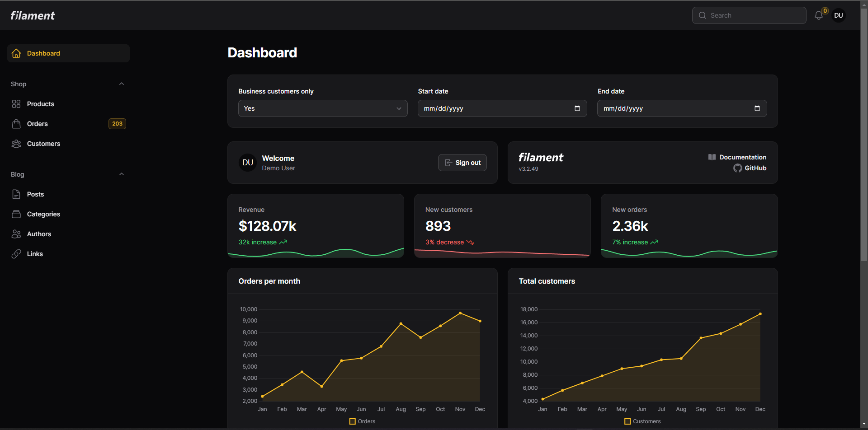Click the Products grid icon
This screenshot has height=430, width=868.
(16, 104)
